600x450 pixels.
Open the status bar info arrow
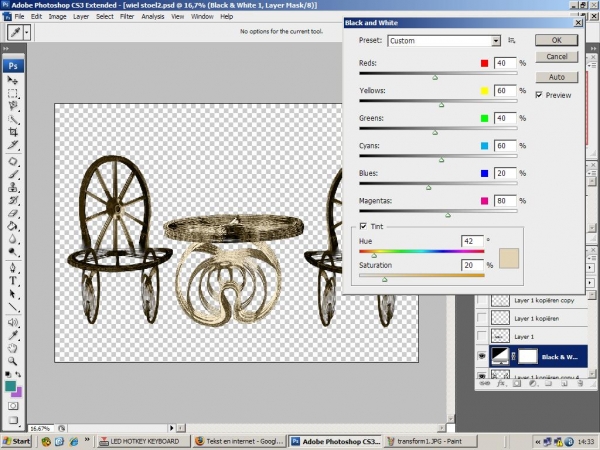(x=171, y=428)
